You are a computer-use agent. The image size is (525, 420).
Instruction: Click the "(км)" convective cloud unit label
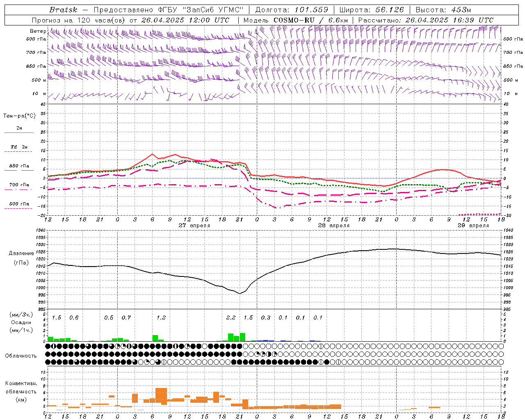[21, 399]
